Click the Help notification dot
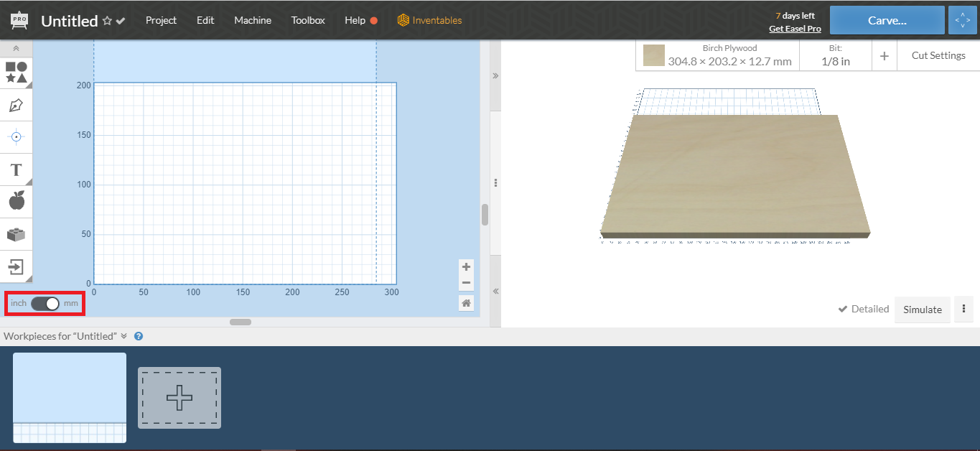This screenshot has width=980, height=451. coord(373,21)
